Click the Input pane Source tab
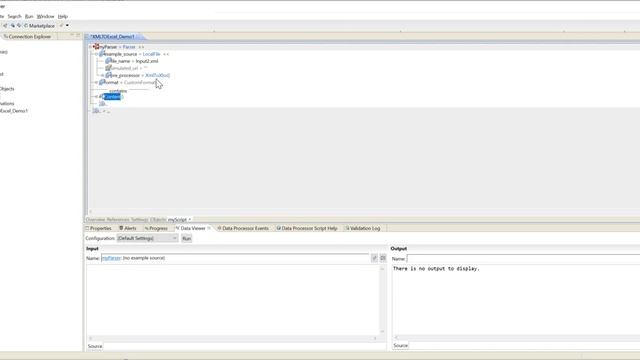The width and height of the screenshot is (640, 360). pyautogui.click(x=95, y=346)
